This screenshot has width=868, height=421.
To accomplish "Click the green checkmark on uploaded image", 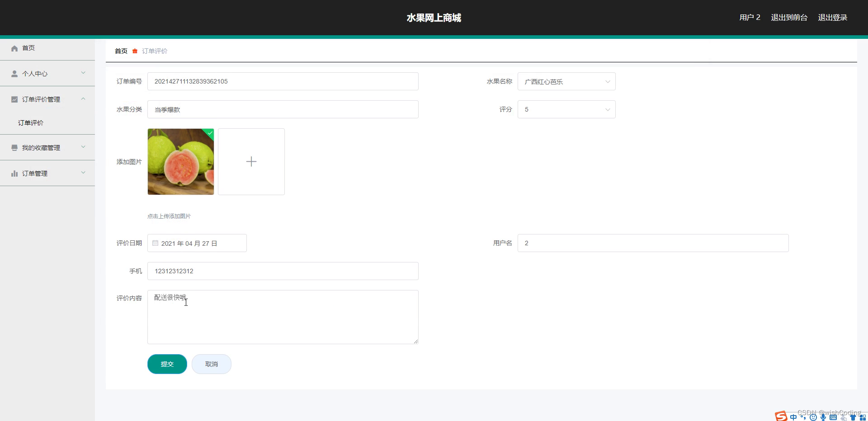I will (x=210, y=133).
